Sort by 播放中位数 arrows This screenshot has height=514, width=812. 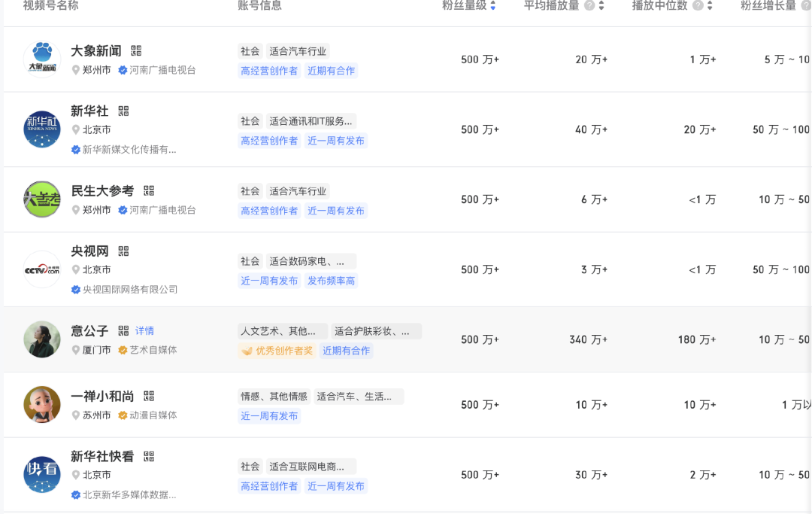click(710, 6)
